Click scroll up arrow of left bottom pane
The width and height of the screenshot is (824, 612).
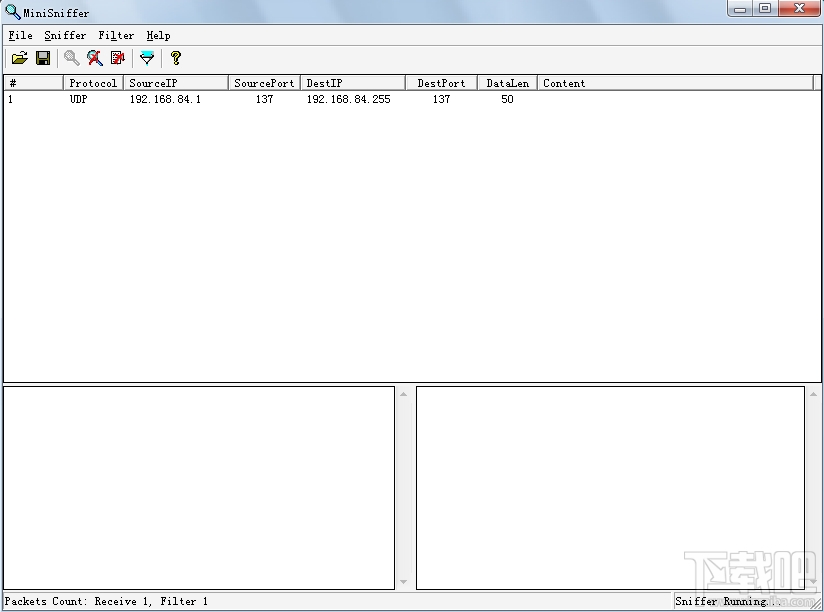click(404, 394)
